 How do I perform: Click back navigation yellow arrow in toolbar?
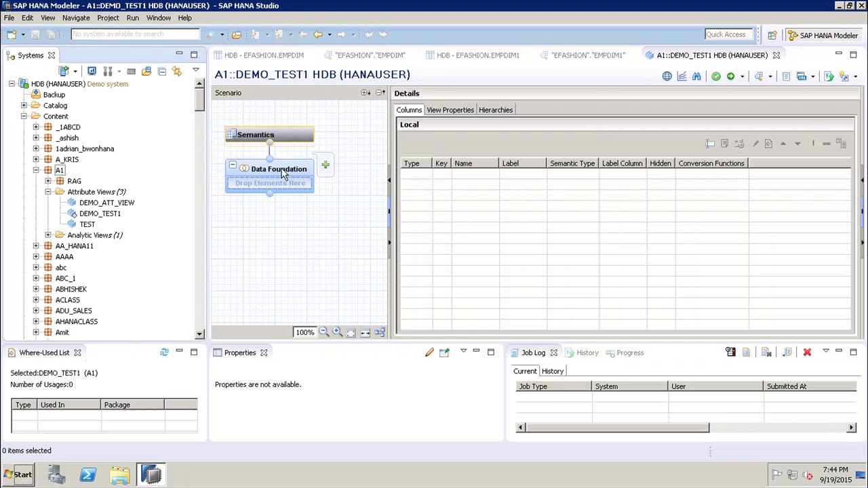(317, 35)
